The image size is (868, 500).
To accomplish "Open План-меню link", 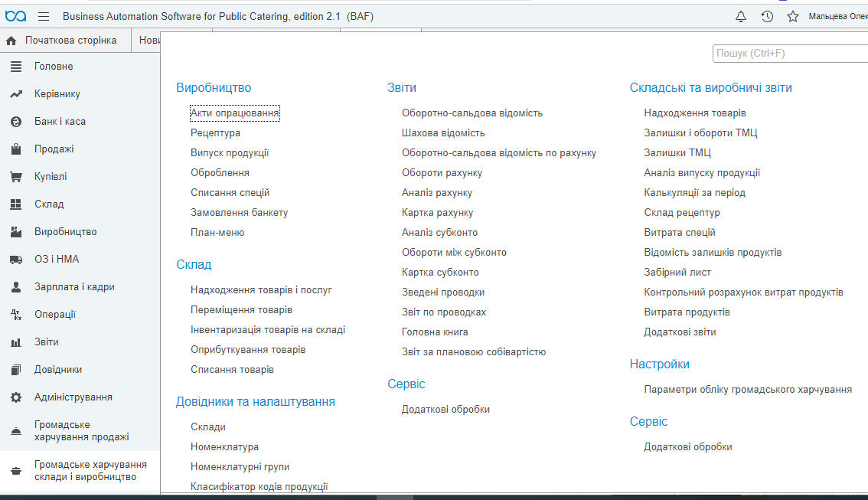I will [217, 233].
